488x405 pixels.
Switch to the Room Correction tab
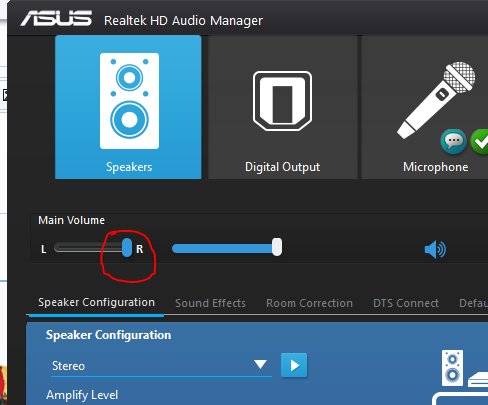309,303
